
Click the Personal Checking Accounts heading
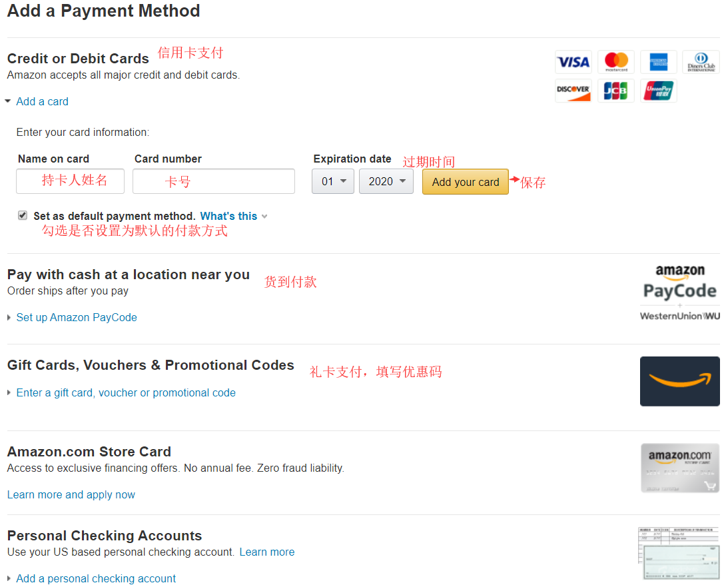105,535
